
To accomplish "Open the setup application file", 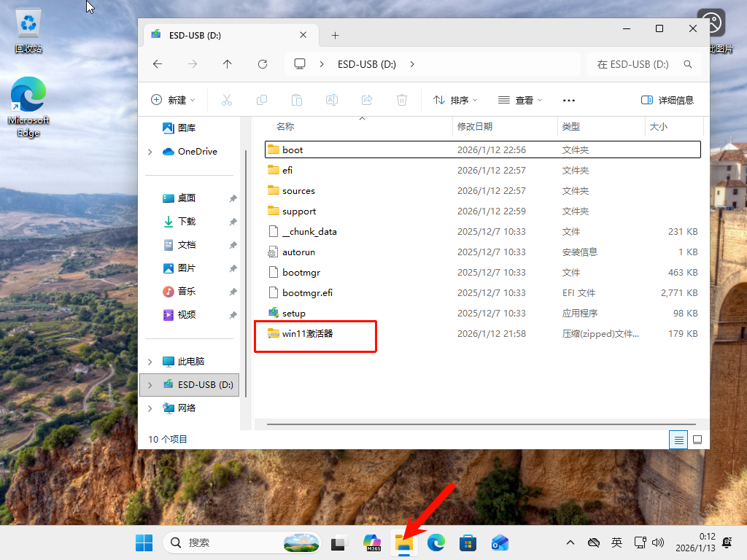I will click(x=294, y=313).
